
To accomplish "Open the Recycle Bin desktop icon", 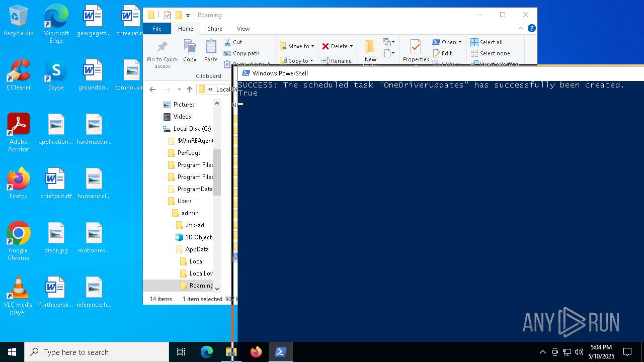I will (19, 21).
